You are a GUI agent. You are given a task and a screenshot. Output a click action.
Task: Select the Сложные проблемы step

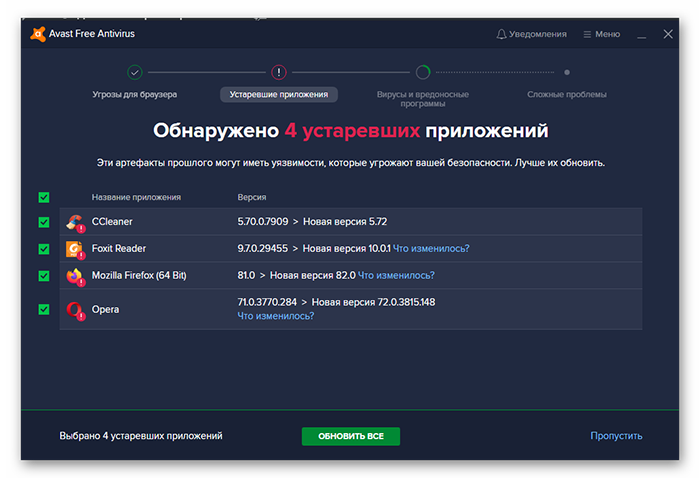[567, 94]
